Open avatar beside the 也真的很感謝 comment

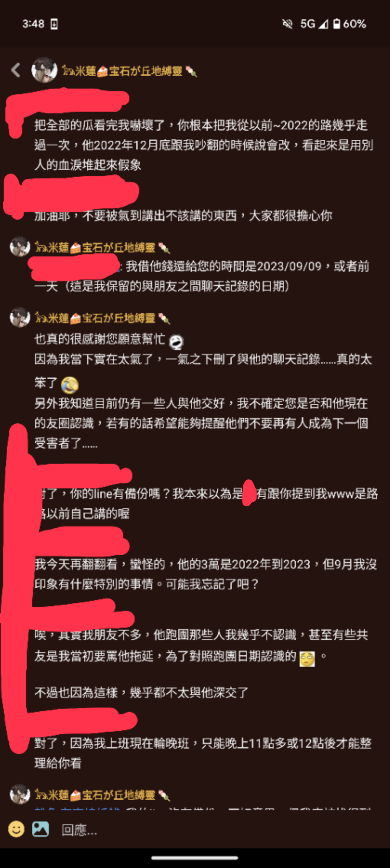click(x=20, y=317)
